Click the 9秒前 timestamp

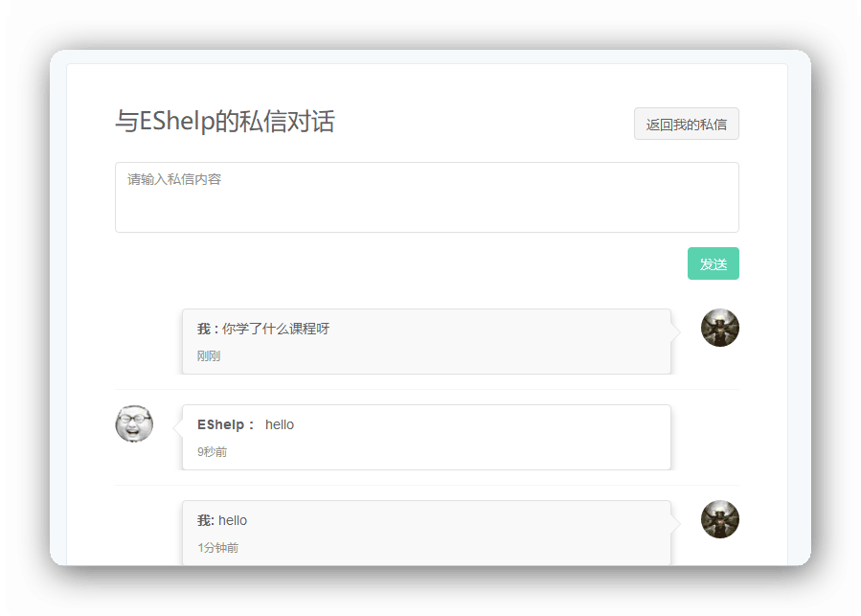pyautogui.click(x=212, y=452)
